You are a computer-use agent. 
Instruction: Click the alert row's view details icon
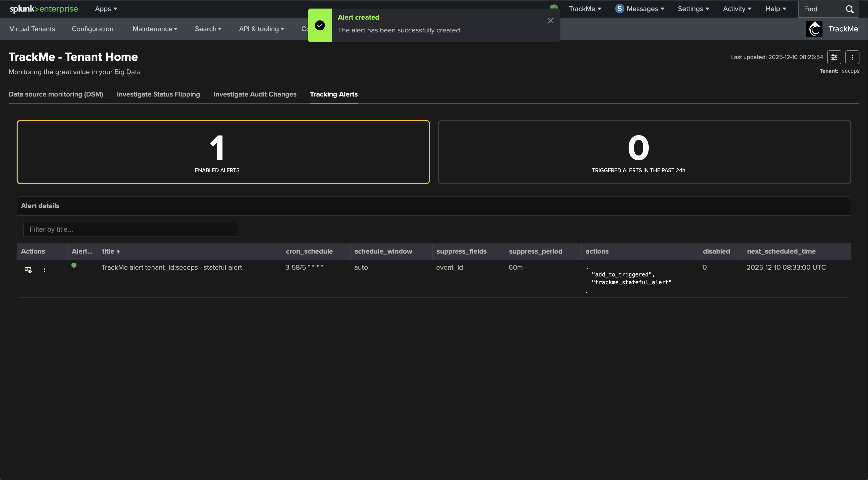click(28, 270)
